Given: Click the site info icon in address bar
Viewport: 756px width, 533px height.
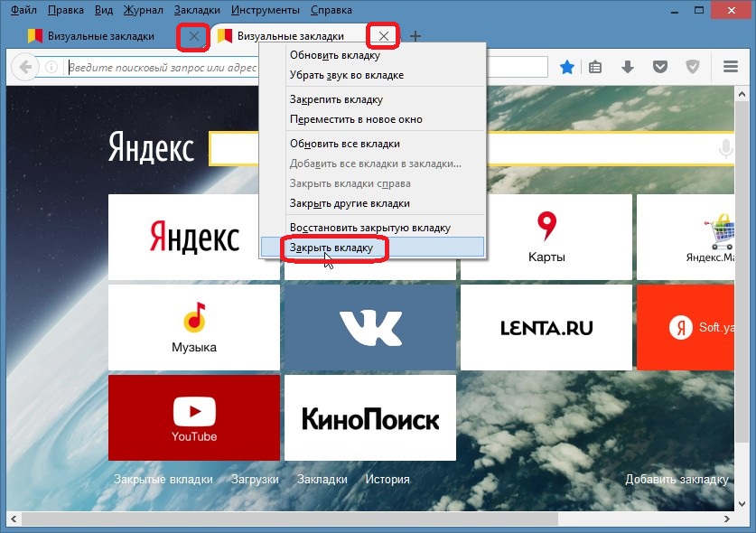Looking at the screenshot, I should coord(51,67).
